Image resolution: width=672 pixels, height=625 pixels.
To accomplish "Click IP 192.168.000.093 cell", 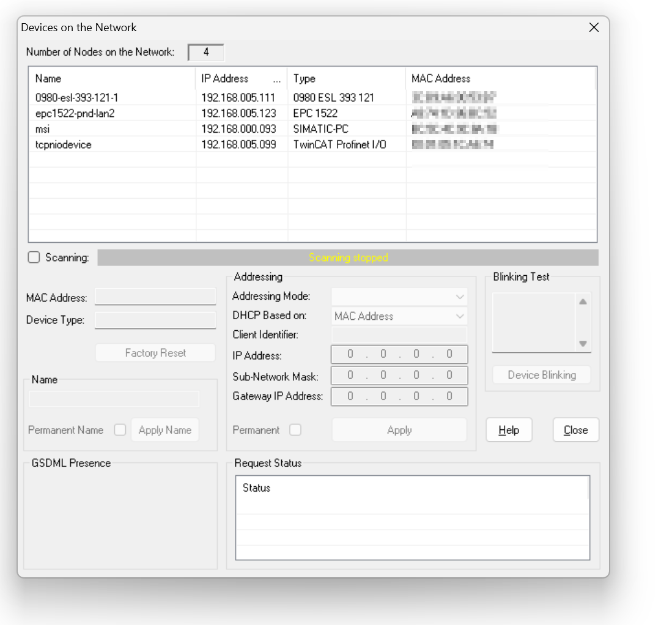I will 238,129.
